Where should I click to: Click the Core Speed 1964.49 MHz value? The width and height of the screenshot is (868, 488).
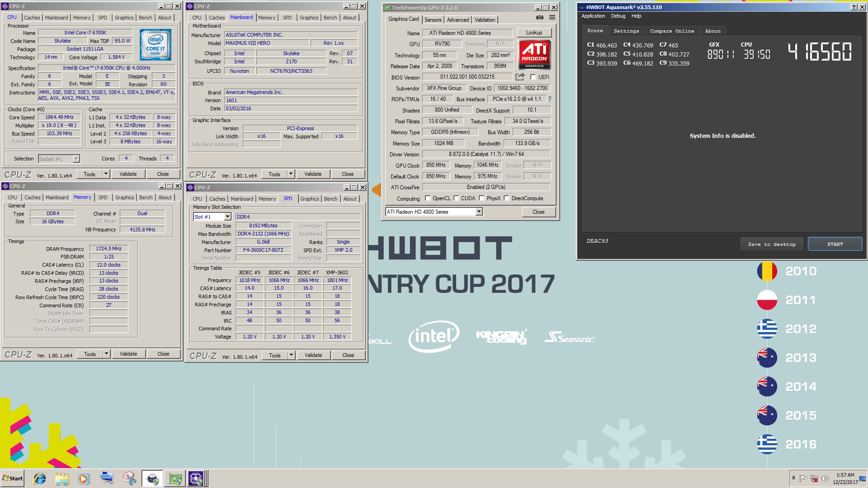60,117
